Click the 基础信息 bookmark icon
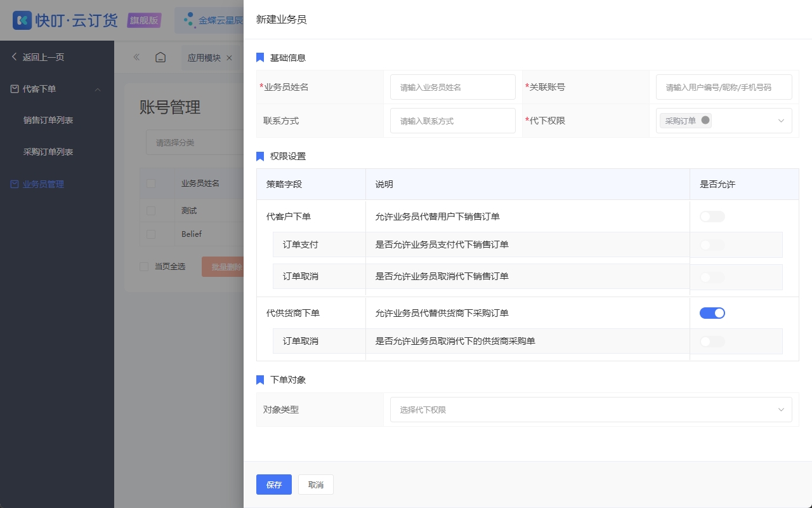812x508 pixels. pyautogui.click(x=260, y=58)
